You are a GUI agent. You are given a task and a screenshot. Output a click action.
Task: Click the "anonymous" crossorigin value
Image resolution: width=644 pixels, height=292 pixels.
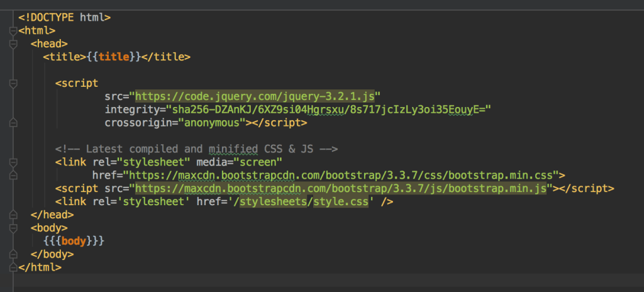point(212,123)
